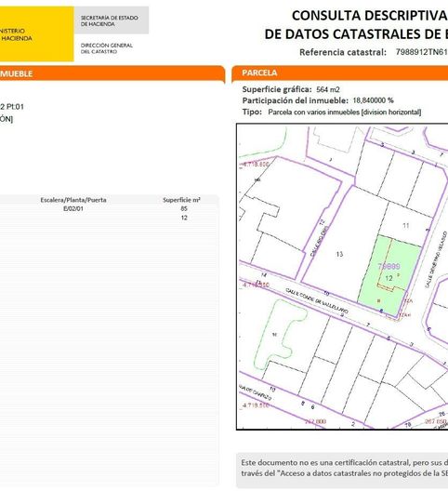Viewport: 448px width, 504px height.
Task: Click the 'CALLE DEMETRIO VELASCO' street label
Action: click(x=436, y=259)
